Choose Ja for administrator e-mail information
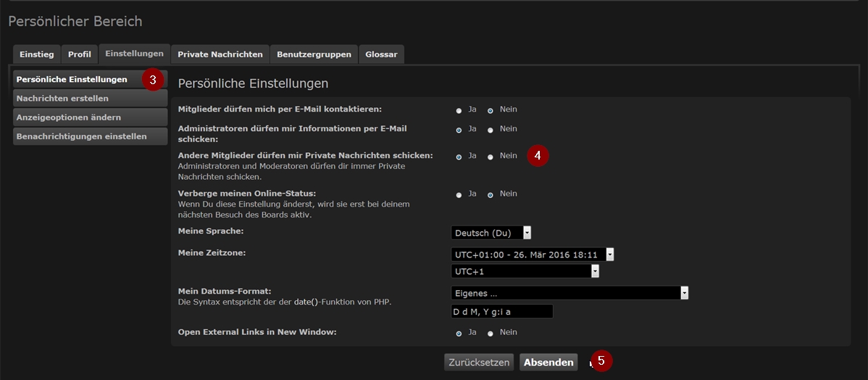This screenshot has width=868, height=380. pos(459,131)
